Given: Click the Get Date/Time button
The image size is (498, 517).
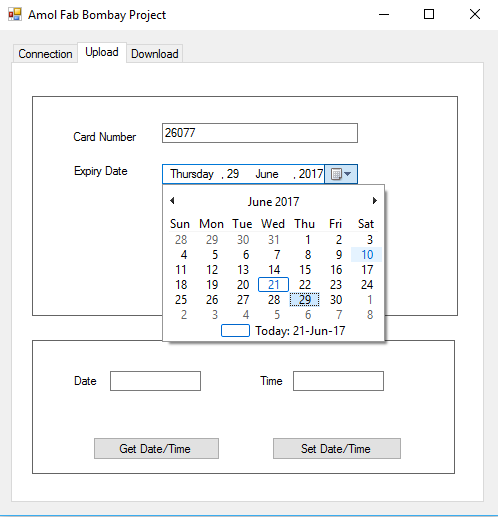Looking at the screenshot, I should (x=156, y=449).
